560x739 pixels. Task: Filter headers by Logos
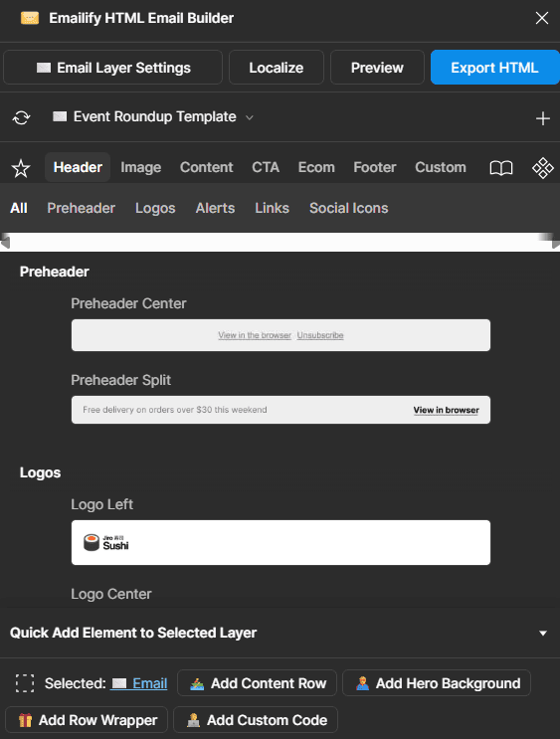point(155,208)
